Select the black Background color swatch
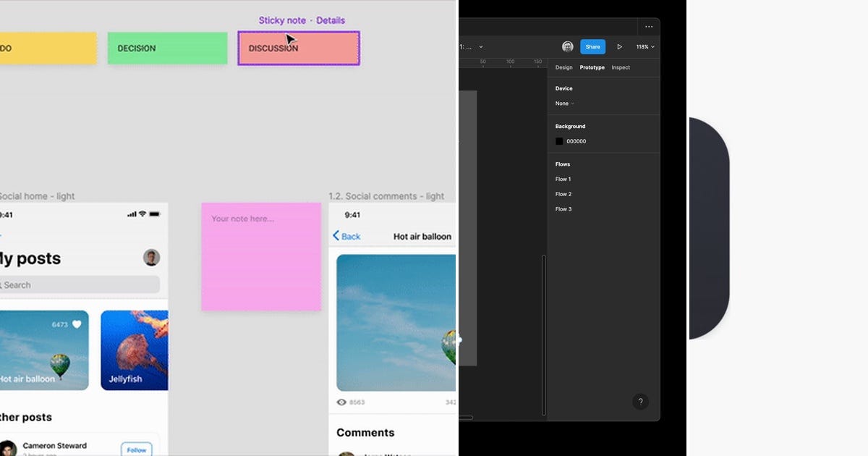Screen dimensions: 868x456 (559, 141)
